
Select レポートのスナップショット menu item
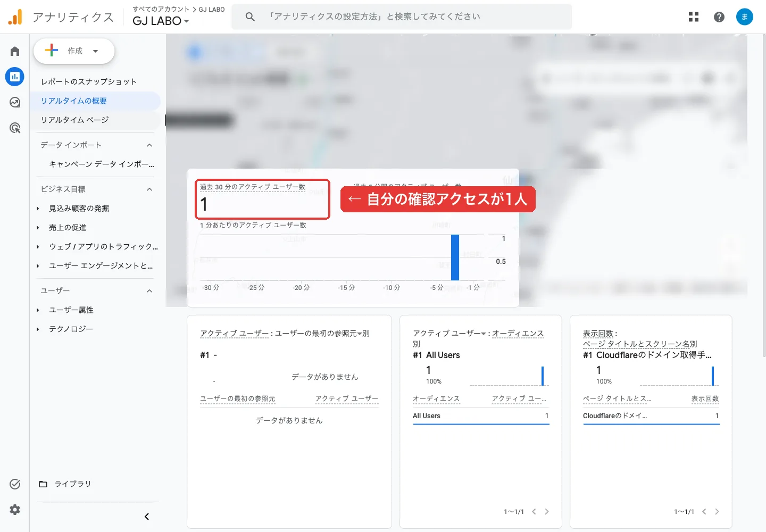click(89, 82)
